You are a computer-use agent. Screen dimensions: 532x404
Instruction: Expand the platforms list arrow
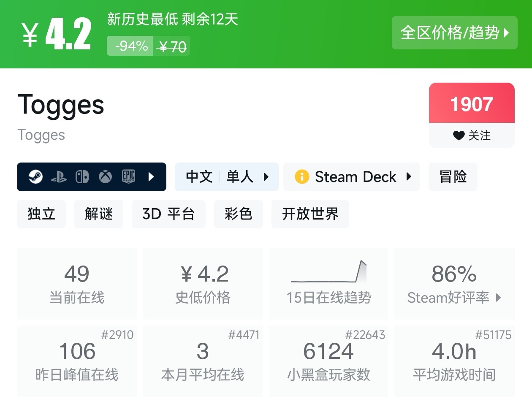[x=151, y=176]
